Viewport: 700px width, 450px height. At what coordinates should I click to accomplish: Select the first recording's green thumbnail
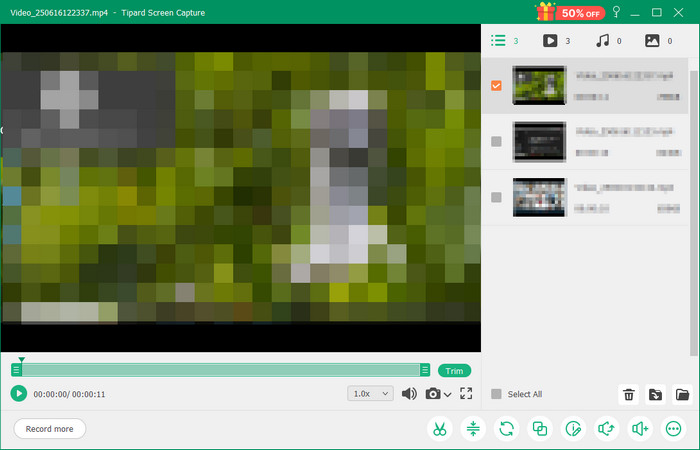[539, 85]
